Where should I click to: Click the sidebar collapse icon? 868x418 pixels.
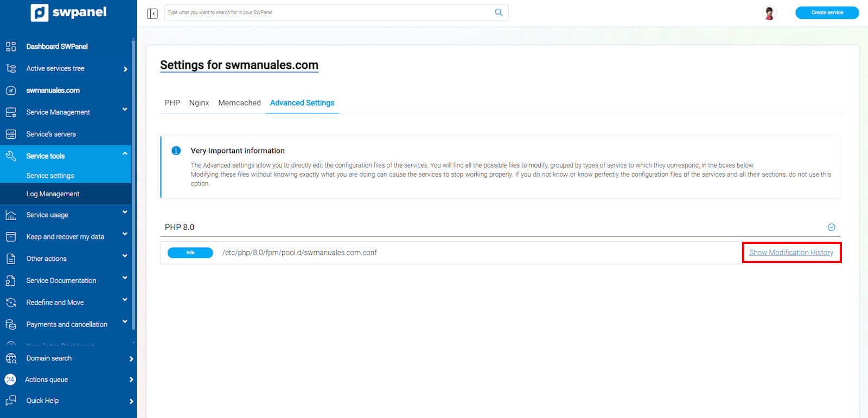(152, 13)
